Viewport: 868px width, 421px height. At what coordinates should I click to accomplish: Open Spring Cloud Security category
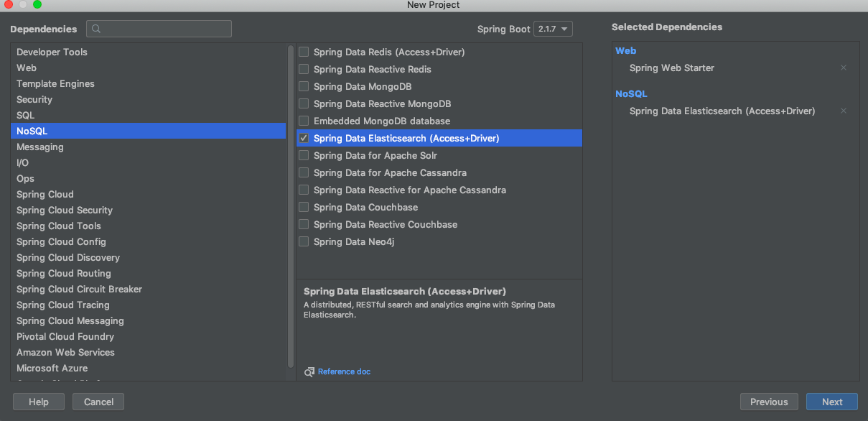pyautogui.click(x=148, y=210)
